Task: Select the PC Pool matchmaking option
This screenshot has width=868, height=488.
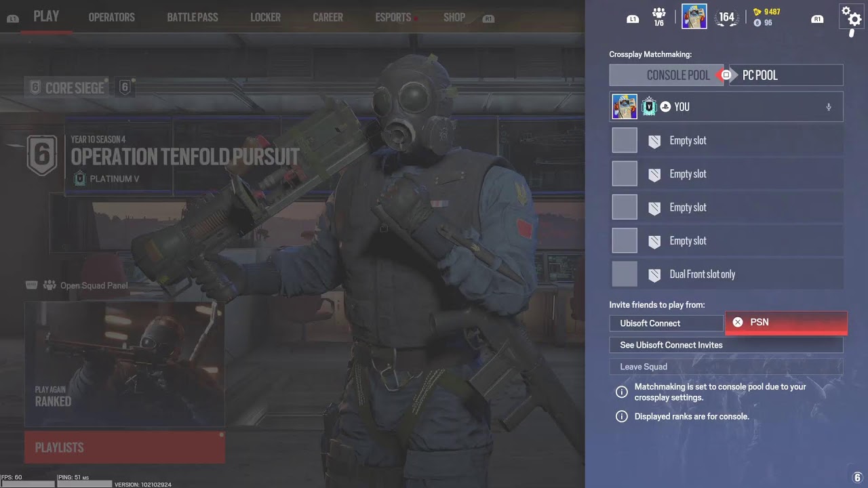Action: tap(786, 75)
